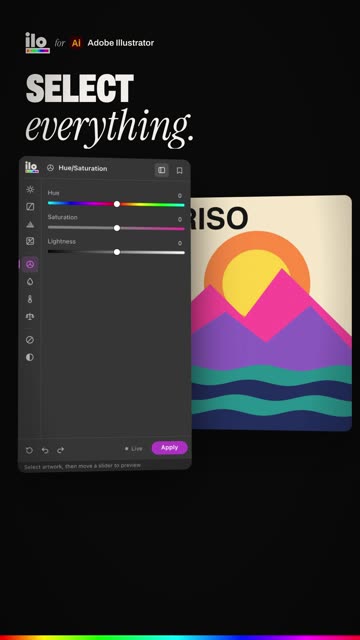Open the Brightness adjustment sun icon
This screenshot has height=640, width=360.
tap(30, 189)
